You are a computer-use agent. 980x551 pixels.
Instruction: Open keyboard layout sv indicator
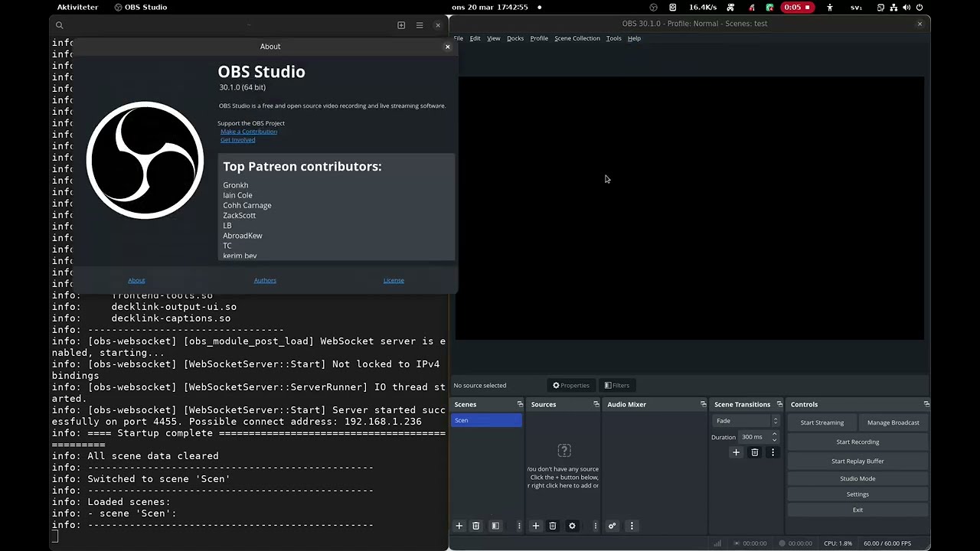pyautogui.click(x=856, y=8)
